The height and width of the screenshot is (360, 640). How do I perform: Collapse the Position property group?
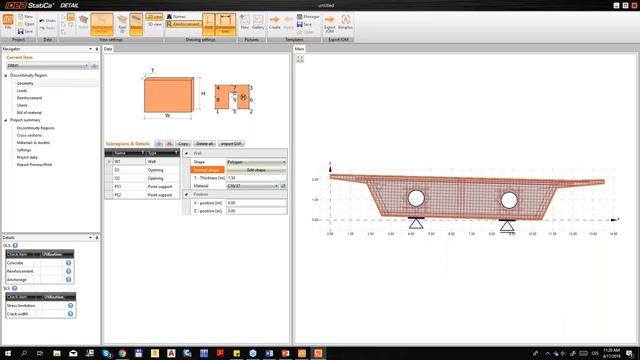click(187, 195)
